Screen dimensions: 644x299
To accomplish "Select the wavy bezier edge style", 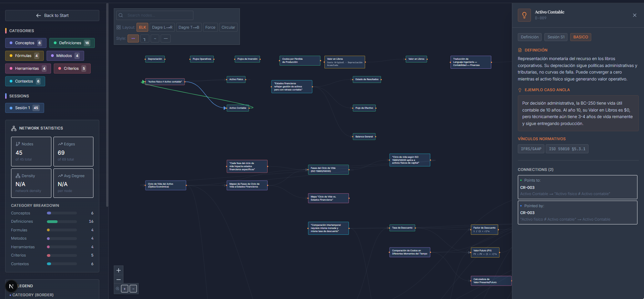I will coord(133,38).
